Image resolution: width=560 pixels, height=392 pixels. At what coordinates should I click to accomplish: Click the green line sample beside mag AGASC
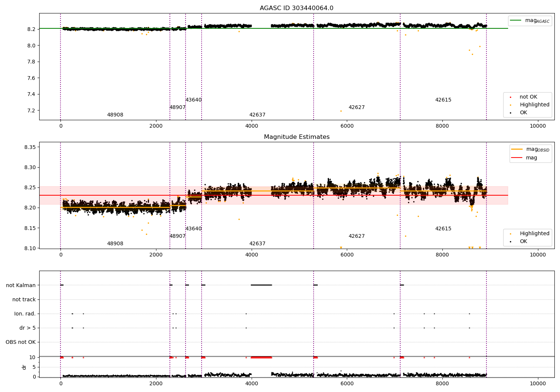point(516,21)
